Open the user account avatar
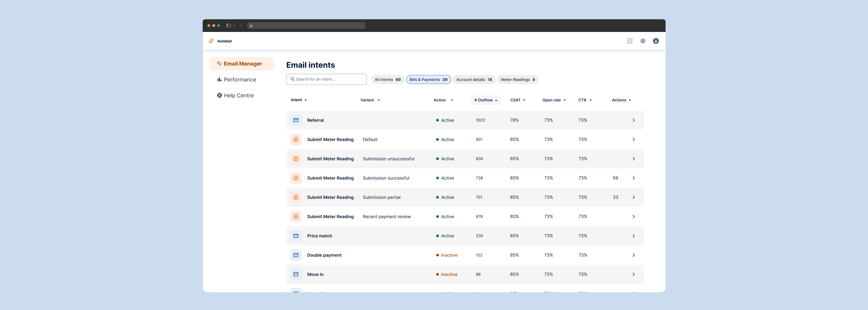 click(x=656, y=41)
